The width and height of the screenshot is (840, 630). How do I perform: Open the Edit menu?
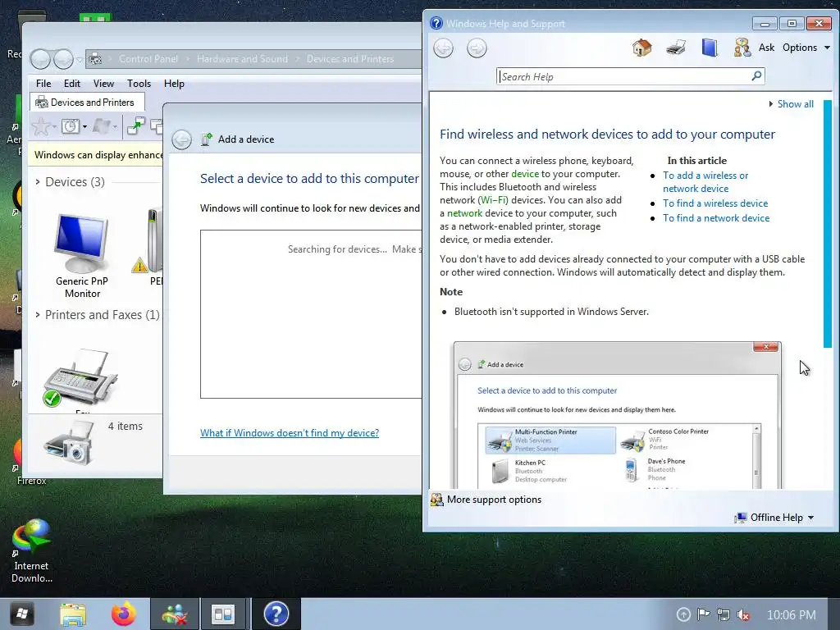click(72, 84)
